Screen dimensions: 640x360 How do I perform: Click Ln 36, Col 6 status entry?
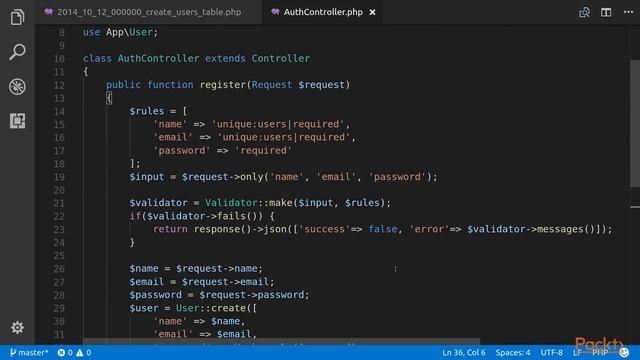point(464,353)
